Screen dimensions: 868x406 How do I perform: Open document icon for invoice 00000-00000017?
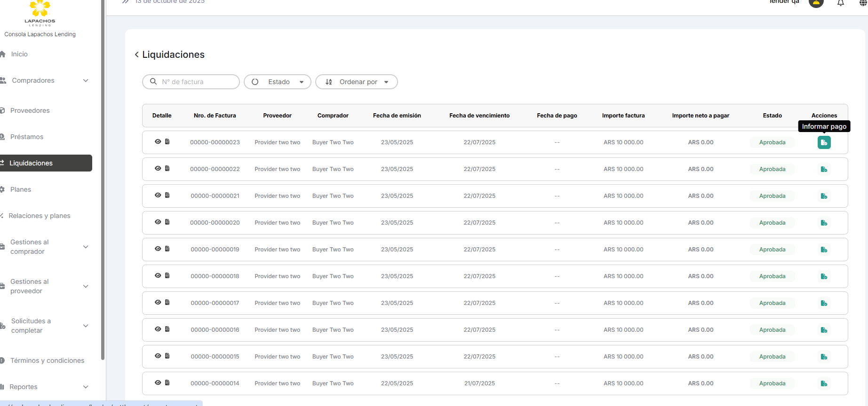pyautogui.click(x=167, y=302)
